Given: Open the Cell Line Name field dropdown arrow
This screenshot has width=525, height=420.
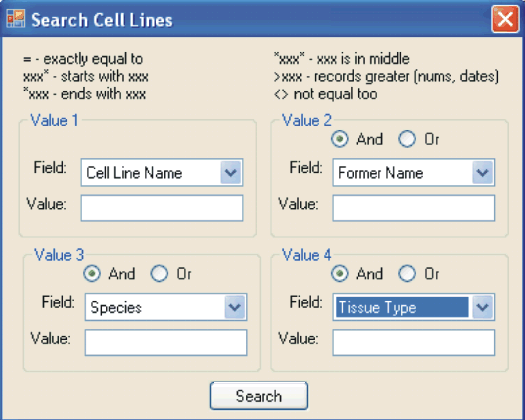Looking at the screenshot, I should [231, 173].
